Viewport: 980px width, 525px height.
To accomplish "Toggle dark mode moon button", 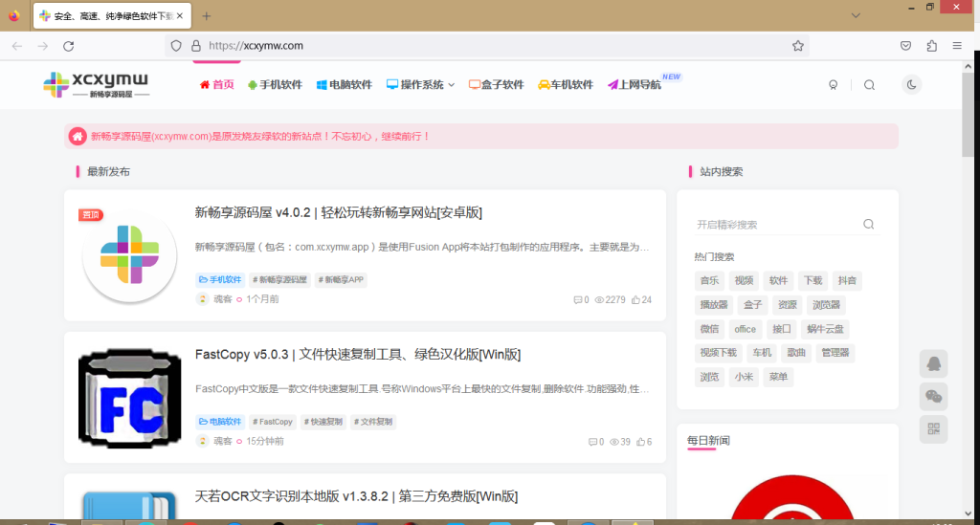I will point(911,85).
